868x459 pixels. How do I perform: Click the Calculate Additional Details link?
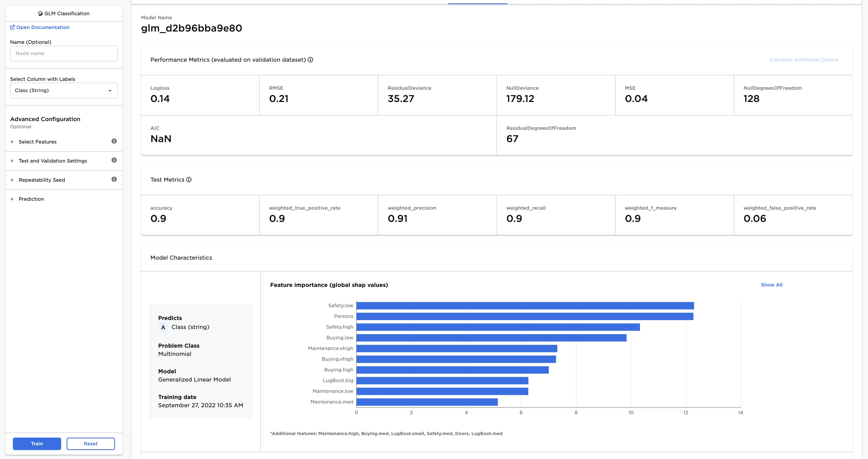point(804,60)
